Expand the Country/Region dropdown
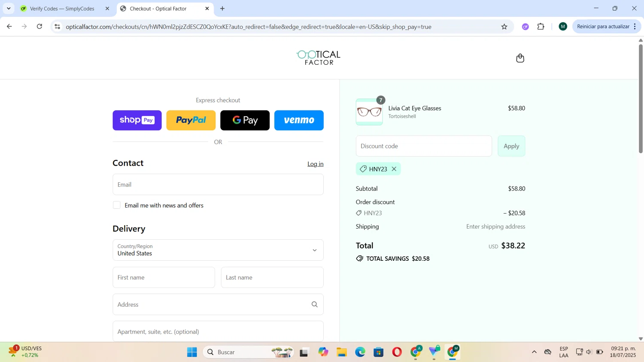 tap(218, 250)
